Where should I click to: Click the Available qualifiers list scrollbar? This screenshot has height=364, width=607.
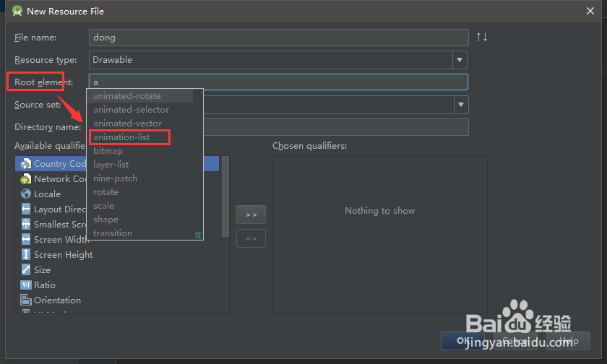[x=225, y=196]
